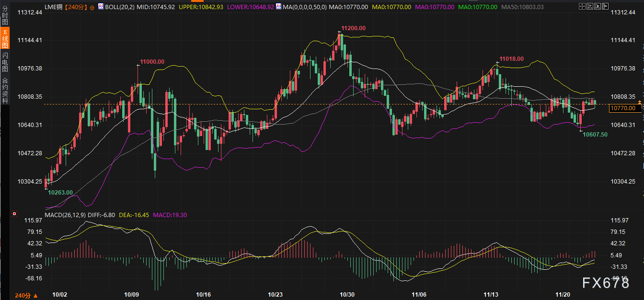644x300 pixels.
Task: Click the 10607.50 low price marker
Action: tap(595, 135)
